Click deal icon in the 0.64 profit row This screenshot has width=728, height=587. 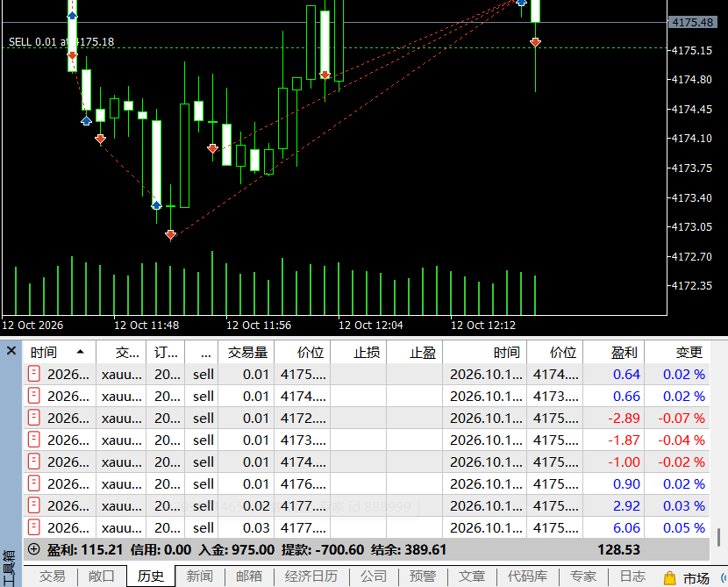[34, 374]
